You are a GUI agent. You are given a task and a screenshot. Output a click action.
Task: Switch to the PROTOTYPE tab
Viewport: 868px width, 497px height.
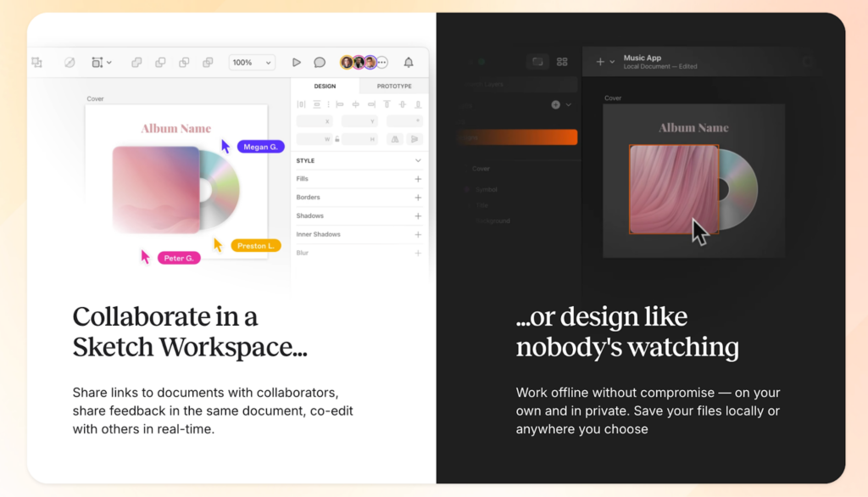pos(394,87)
